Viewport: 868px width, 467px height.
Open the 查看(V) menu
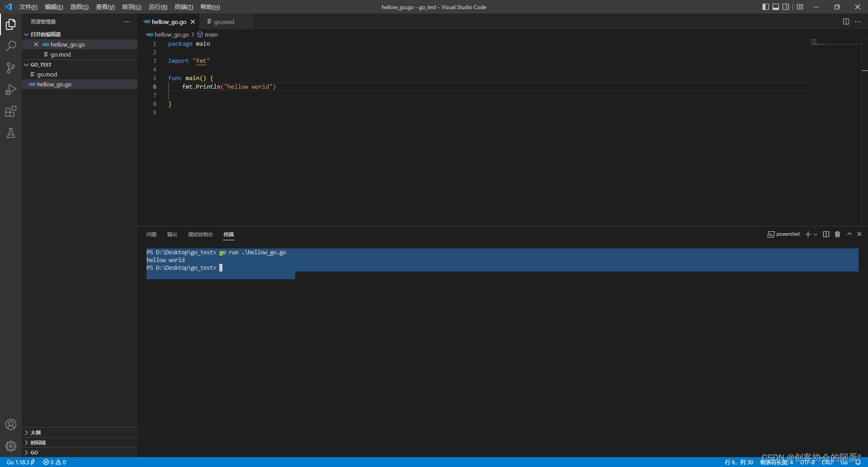(105, 7)
